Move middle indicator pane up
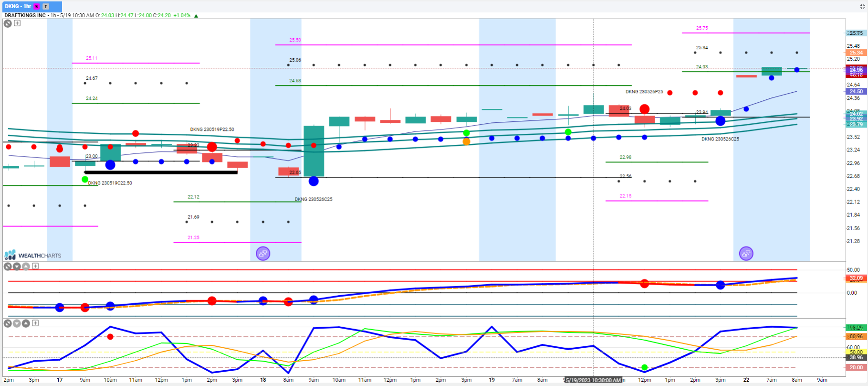 click(26, 267)
